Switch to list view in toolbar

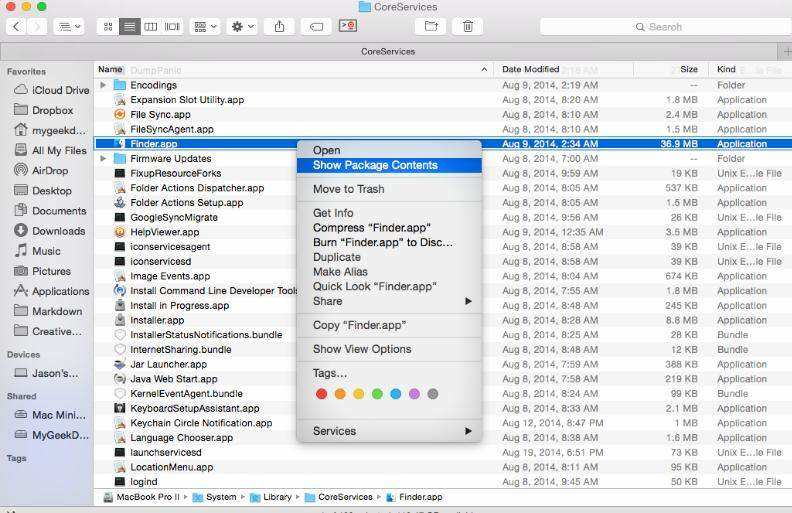point(129,27)
